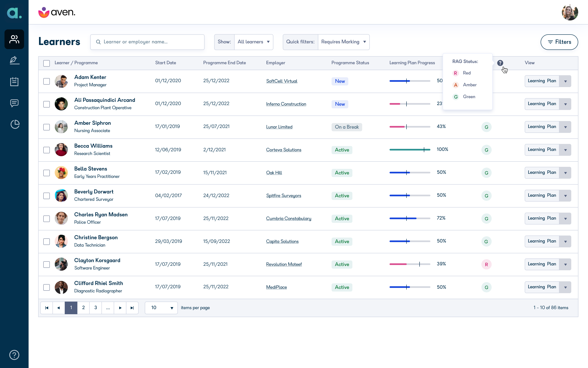Expand Bella Stevens' Learning Plan dropdown arrow

pyautogui.click(x=565, y=173)
